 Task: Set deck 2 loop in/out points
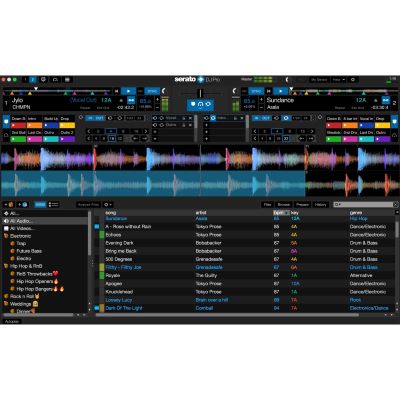tap(261, 118)
